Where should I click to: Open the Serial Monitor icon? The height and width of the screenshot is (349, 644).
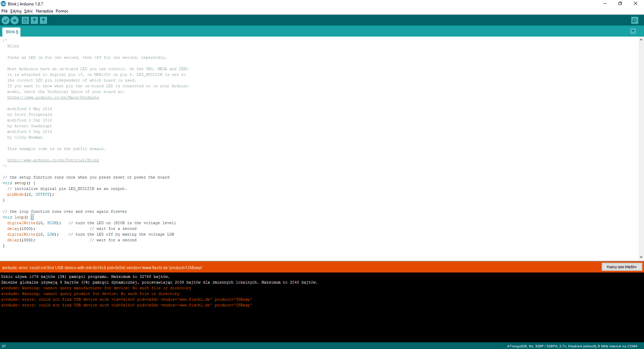coord(634,20)
